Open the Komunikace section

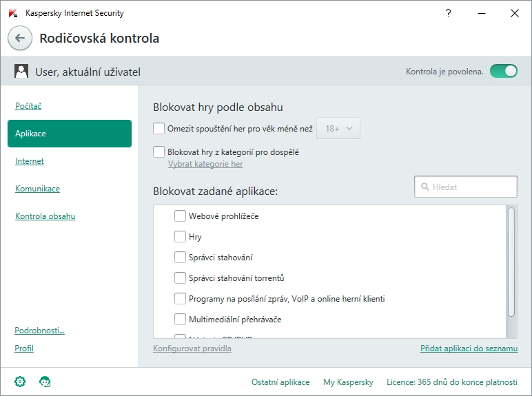pos(37,189)
